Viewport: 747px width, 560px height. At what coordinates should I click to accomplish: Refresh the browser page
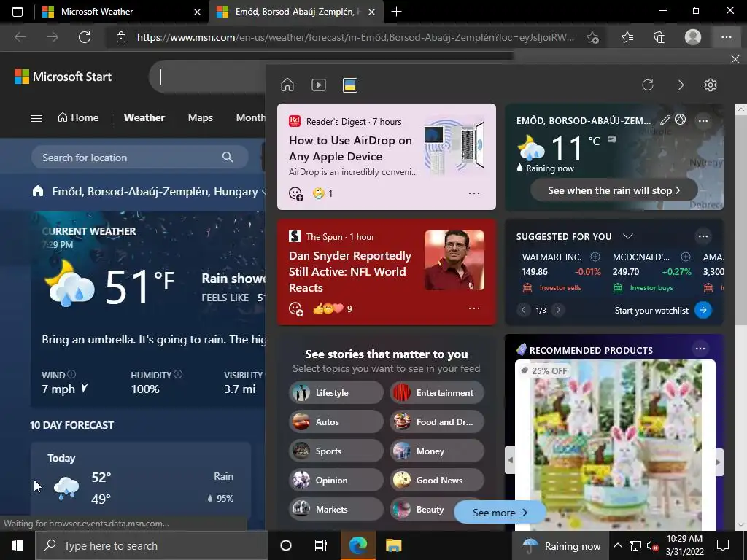(x=85, y=37)
